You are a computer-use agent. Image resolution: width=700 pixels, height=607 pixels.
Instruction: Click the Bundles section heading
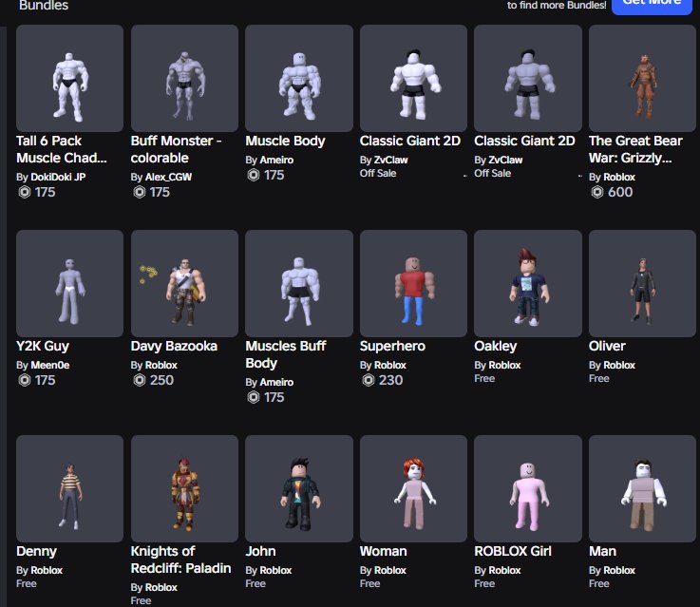[x=44, y=6]
